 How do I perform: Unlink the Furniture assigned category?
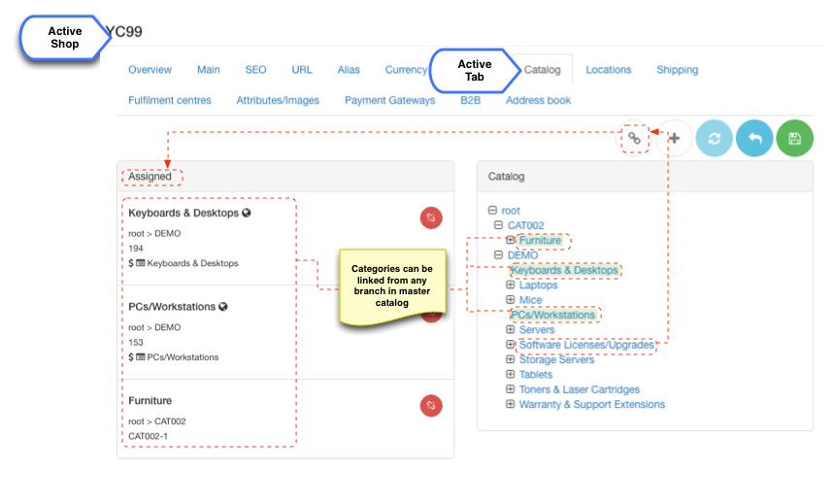click(x=431, y=406)
